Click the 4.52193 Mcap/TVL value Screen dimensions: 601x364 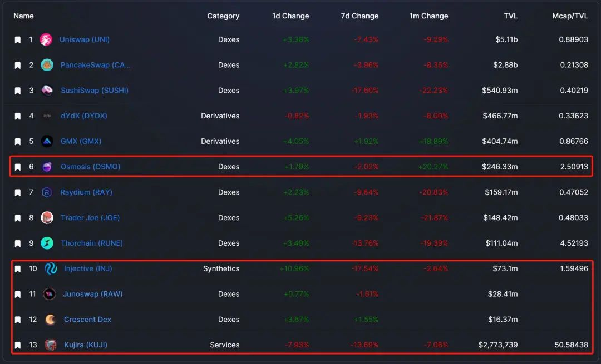573,243
